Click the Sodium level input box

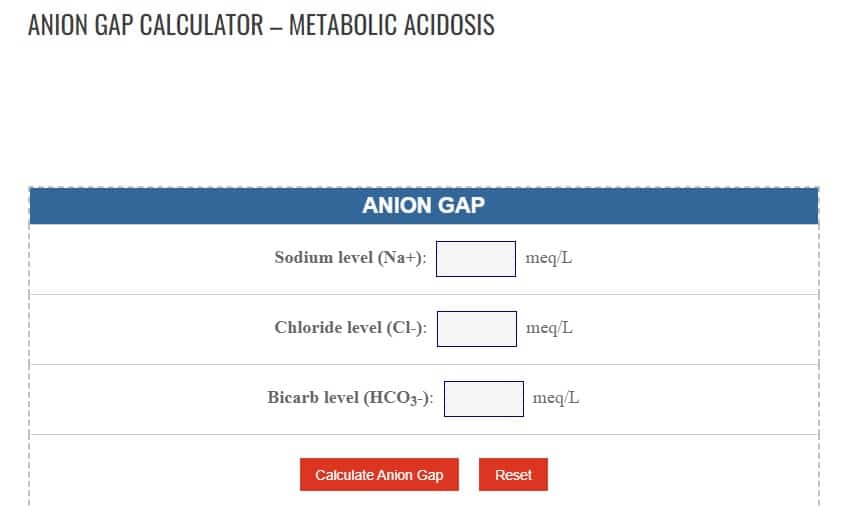pyautogui.click(x=476, y=259)
